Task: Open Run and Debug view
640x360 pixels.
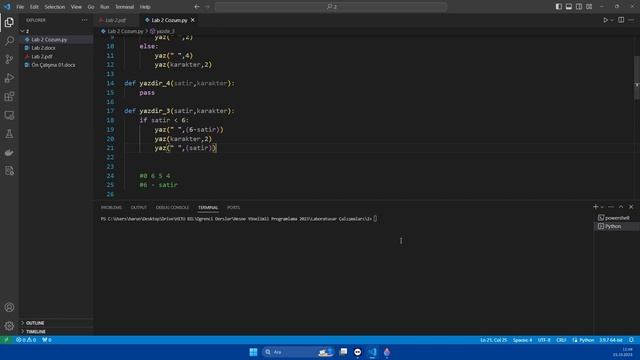Action: pyautogui.click(x=9, y=78)
